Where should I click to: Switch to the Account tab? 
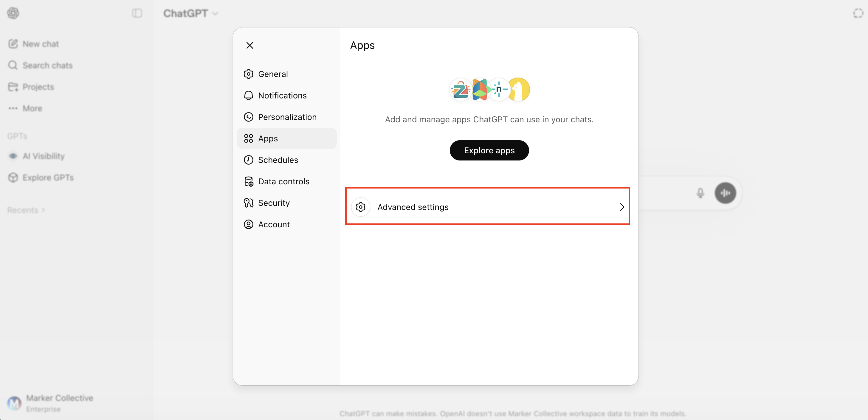274,225
